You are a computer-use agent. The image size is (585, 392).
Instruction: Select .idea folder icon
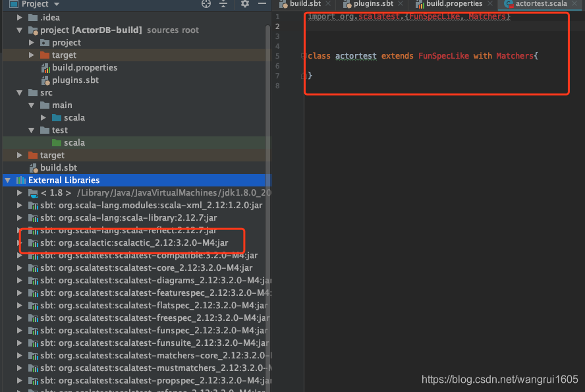(x=33, y=18)
